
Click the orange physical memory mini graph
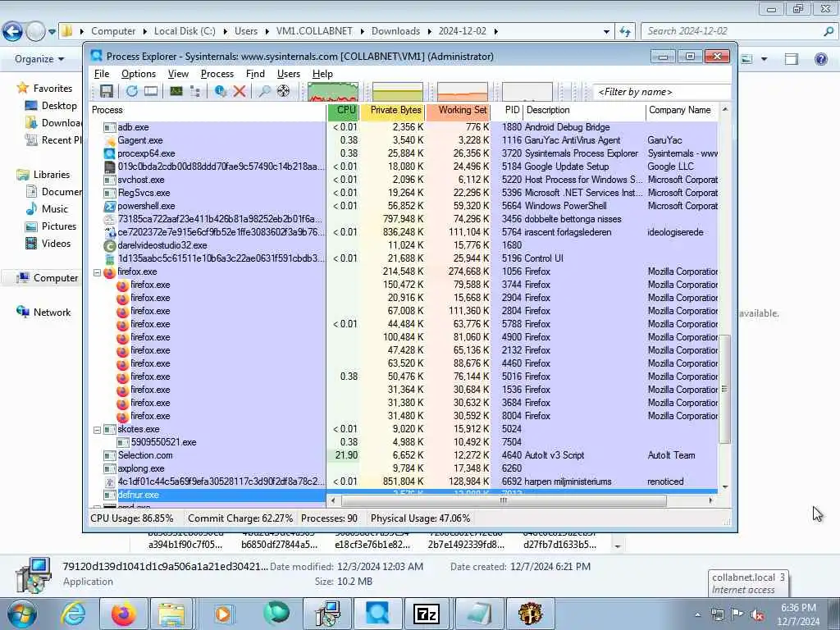coord(463,92)
